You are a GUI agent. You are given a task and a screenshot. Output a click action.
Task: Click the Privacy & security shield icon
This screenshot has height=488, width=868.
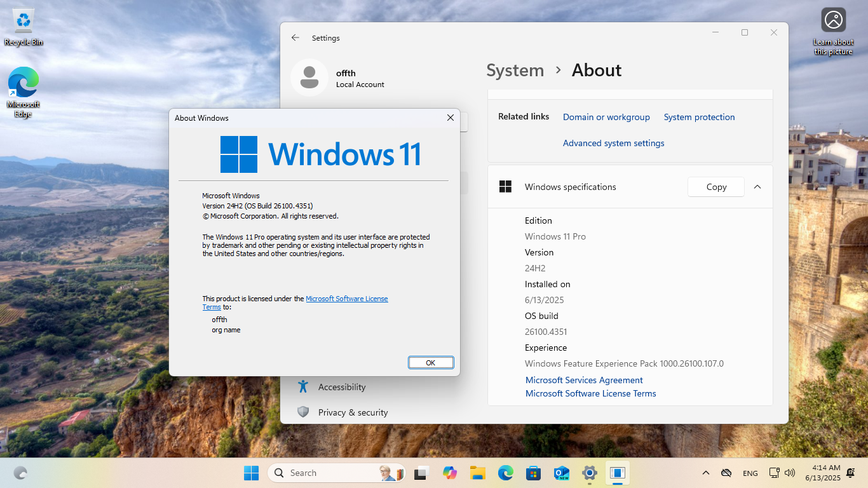click(x=303, y=412)
